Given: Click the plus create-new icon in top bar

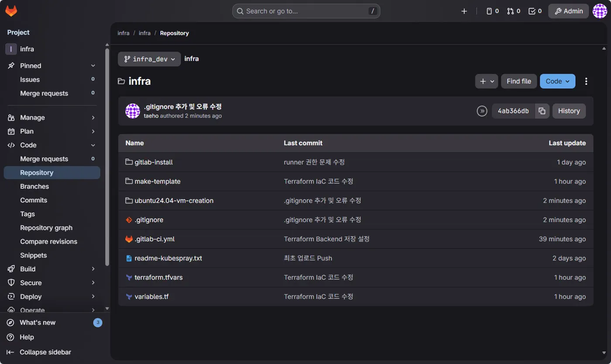Looking at the screenshot, I should 464,11.
